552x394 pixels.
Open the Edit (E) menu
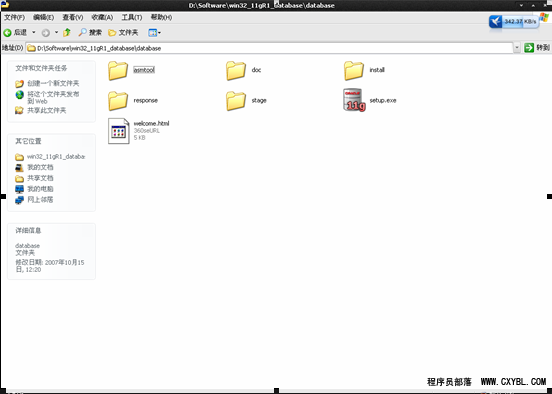(44, 17)
